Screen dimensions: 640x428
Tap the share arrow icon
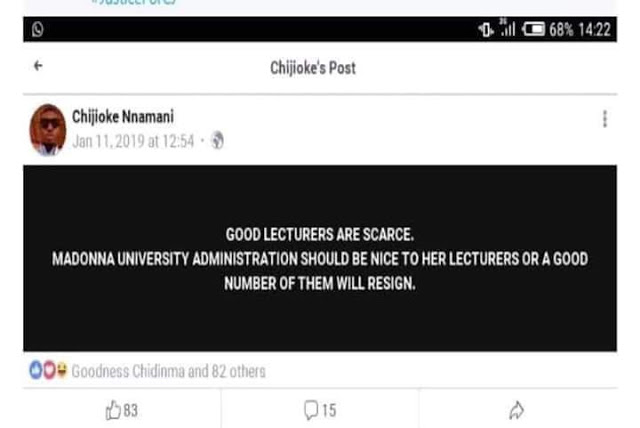click(x=517, y=410)
